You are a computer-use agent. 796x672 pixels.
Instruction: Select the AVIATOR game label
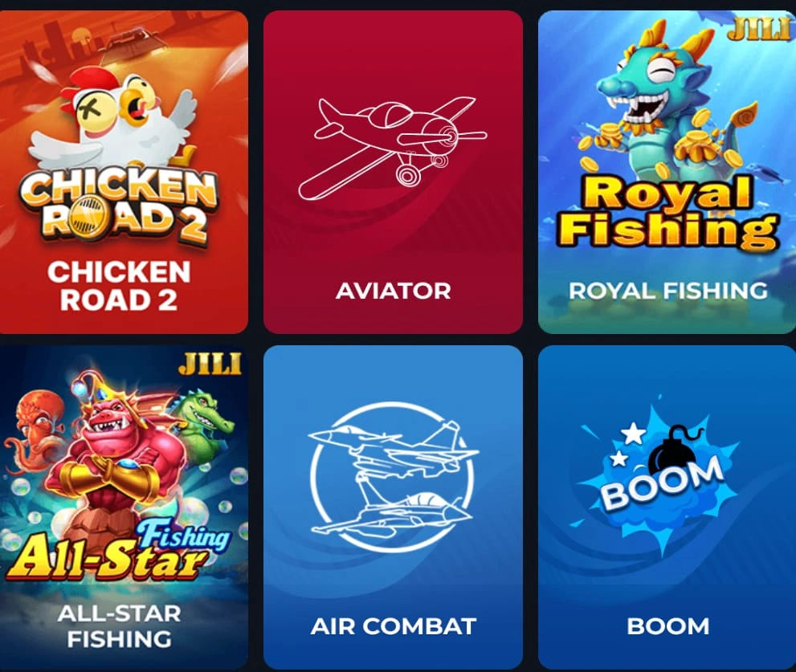(x=393, y=291)
